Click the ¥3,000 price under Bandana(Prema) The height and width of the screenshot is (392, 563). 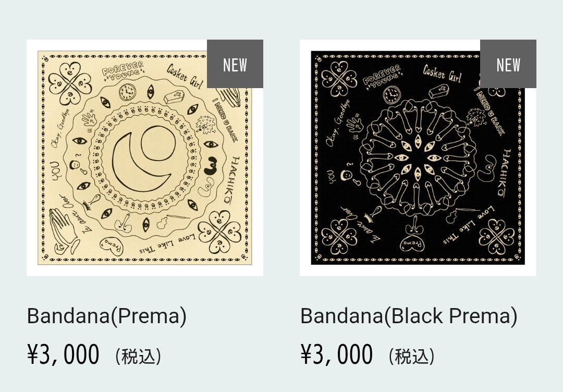click(63, 355)
